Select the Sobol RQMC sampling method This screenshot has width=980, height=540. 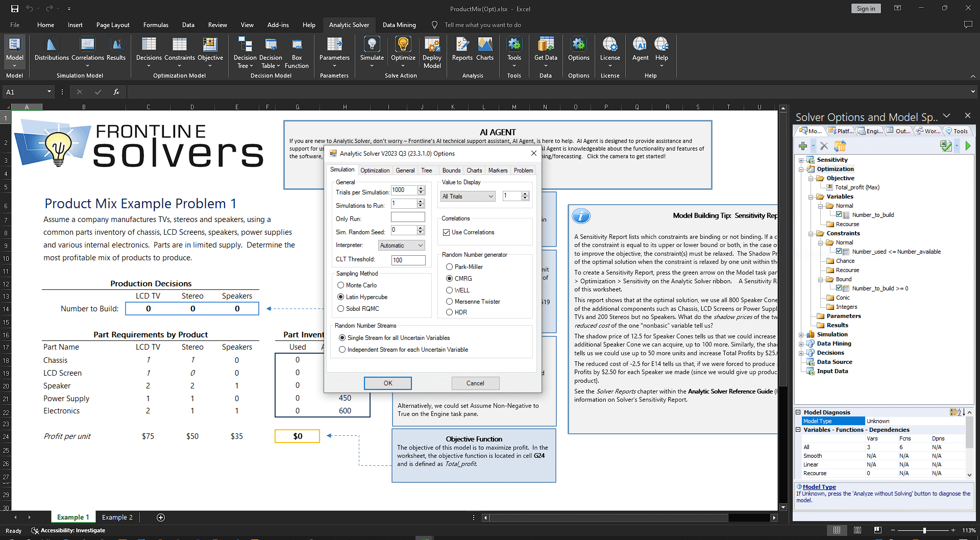340,309
